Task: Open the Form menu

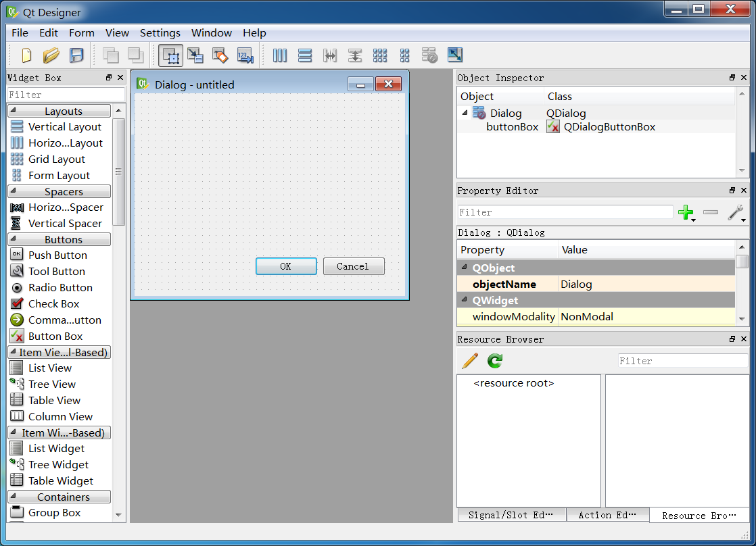Action: click(82, 32)
